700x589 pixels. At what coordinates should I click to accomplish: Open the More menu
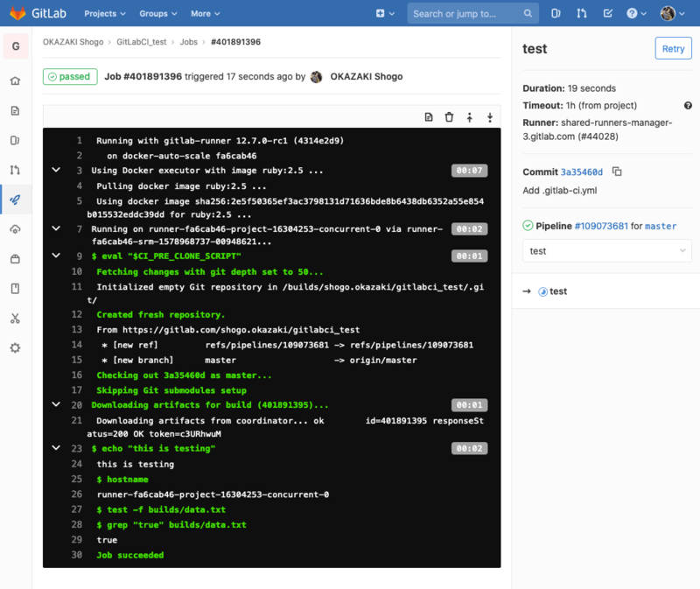[206, 14]
